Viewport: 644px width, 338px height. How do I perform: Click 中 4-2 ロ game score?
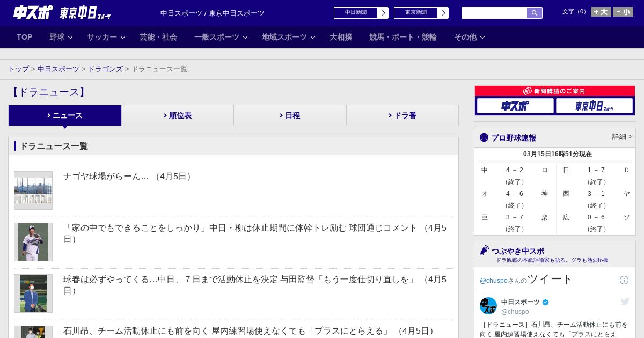(515, 170)
